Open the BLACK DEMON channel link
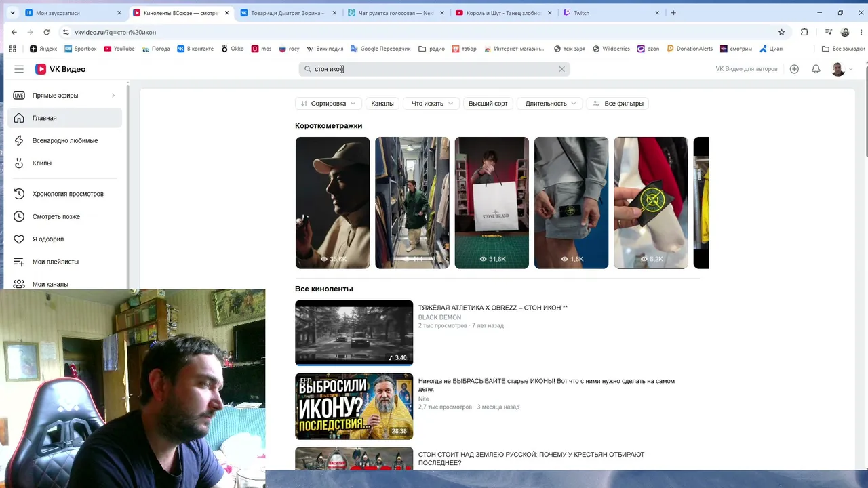The image size is (868, 488). 439,317
